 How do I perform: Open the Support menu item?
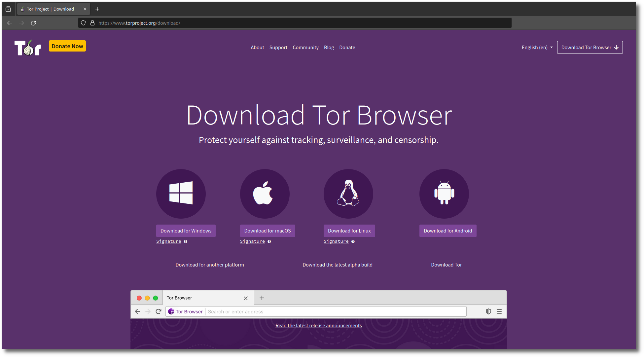(278, 48)
